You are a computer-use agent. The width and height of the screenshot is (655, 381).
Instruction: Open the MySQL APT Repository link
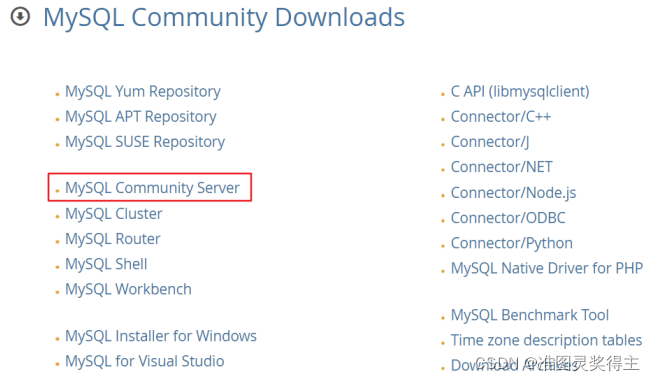click(141, 117)
